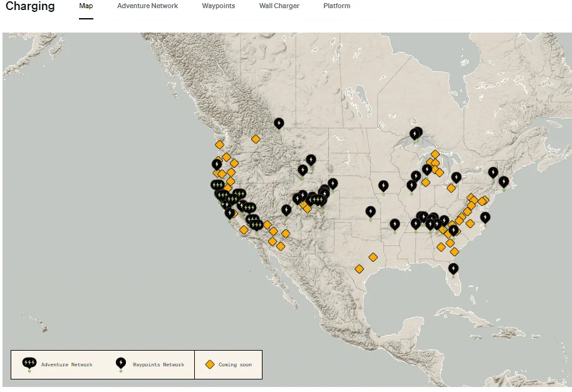Select the Waypoints pin in Vermont

[x=493, y=172]
